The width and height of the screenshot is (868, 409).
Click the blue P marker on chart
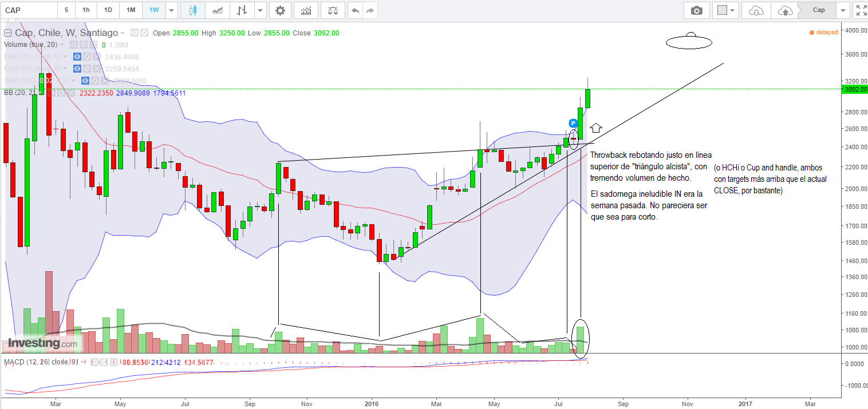point(573,123)
